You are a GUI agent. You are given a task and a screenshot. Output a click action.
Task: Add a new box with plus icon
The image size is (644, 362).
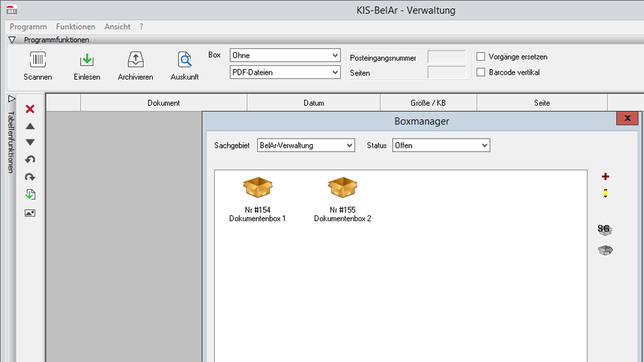[x=605, y=177]
